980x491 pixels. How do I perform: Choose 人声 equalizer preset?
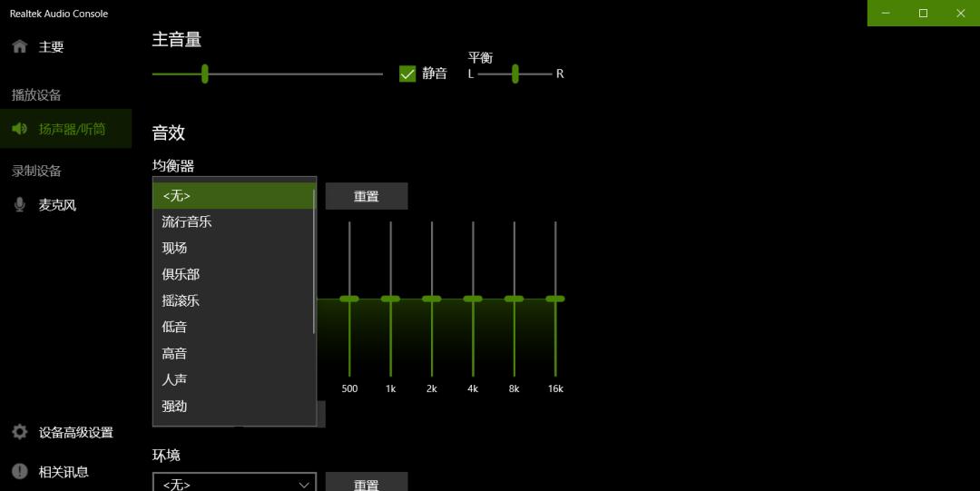234,379
